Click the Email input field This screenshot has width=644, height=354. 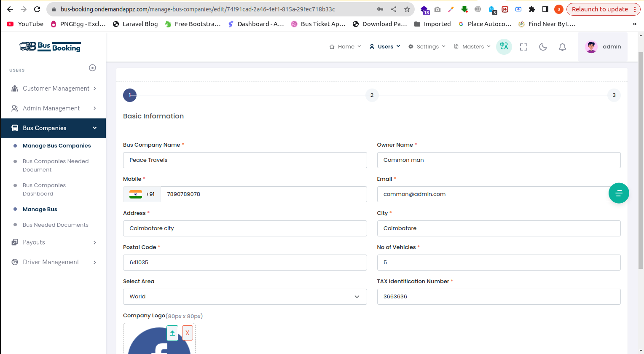coord(499,194)
